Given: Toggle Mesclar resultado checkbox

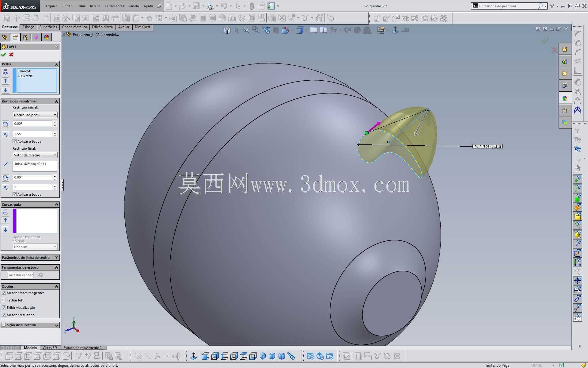Looking at the screenshot, I should tap(4, 315).
